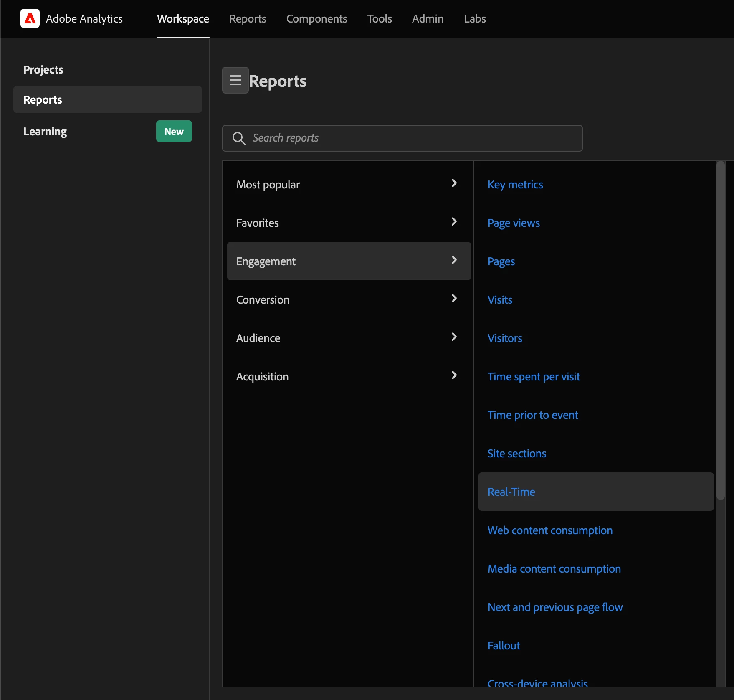Click the report list vertical scrollbar

721,330
